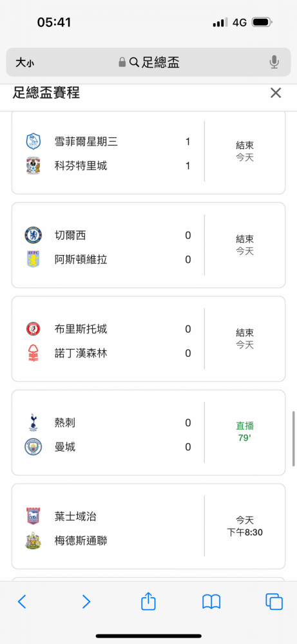Select the 布里斯托城 team name
This screenshot has width=297, height=644.
tap(81, 329)
